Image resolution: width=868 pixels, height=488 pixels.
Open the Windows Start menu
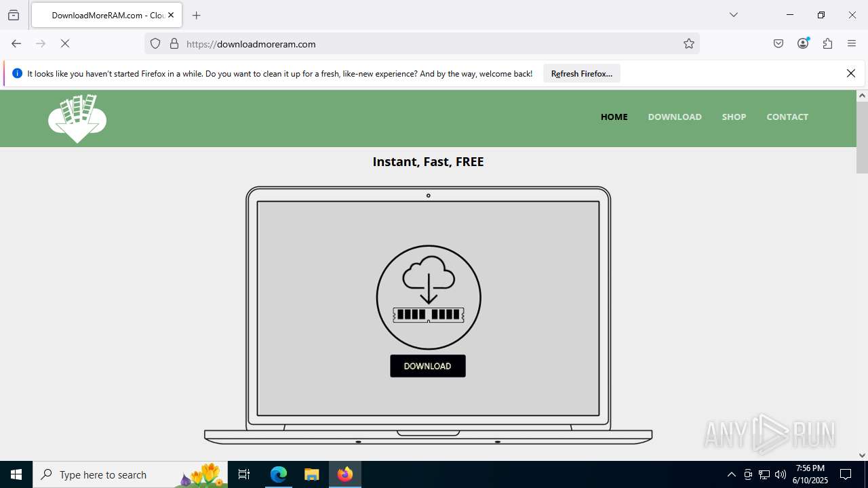(16, 474)
